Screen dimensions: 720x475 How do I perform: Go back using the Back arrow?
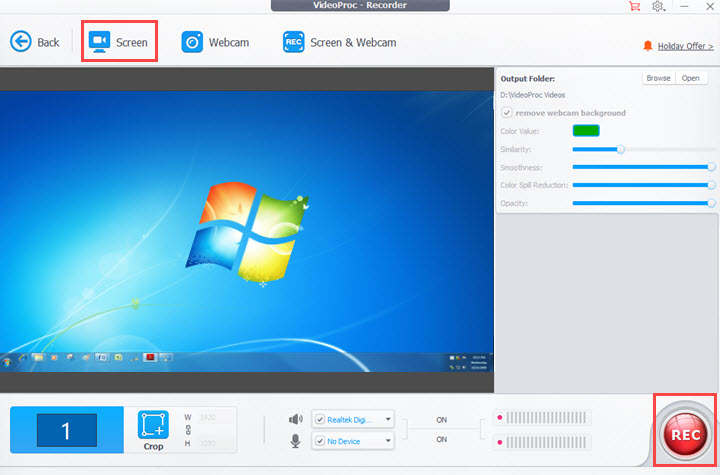click(x=34, y=42)
